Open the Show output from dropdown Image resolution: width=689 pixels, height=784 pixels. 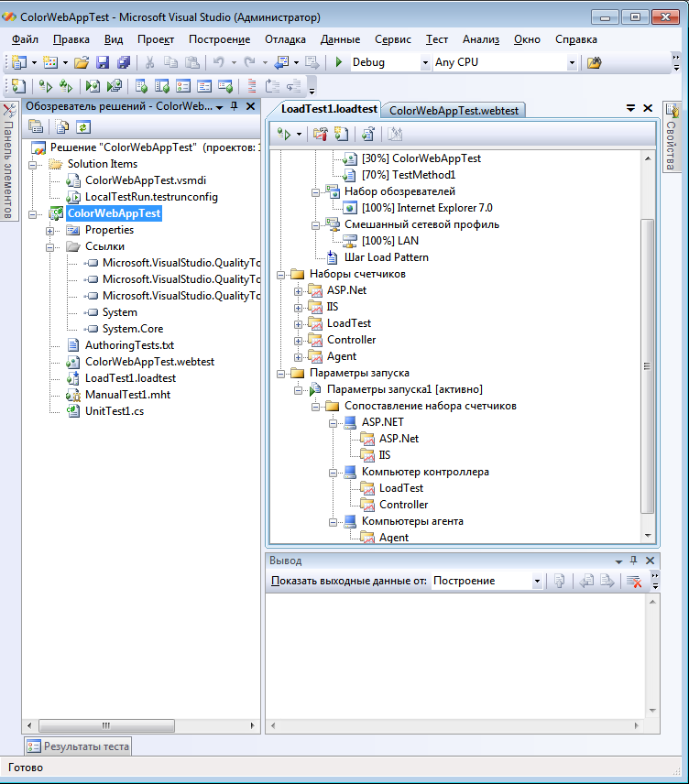pos(537,581)
